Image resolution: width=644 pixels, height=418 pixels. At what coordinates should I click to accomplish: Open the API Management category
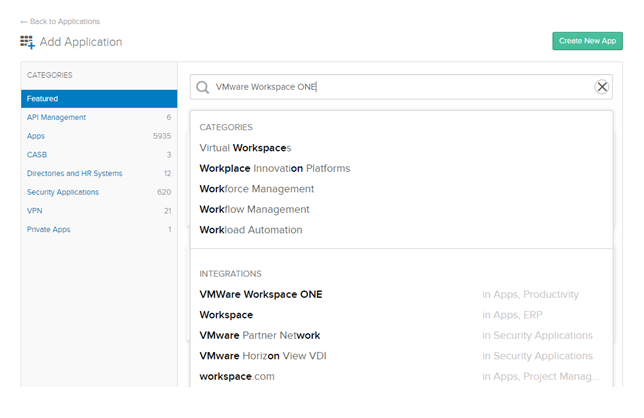click(x=57, y=118)
